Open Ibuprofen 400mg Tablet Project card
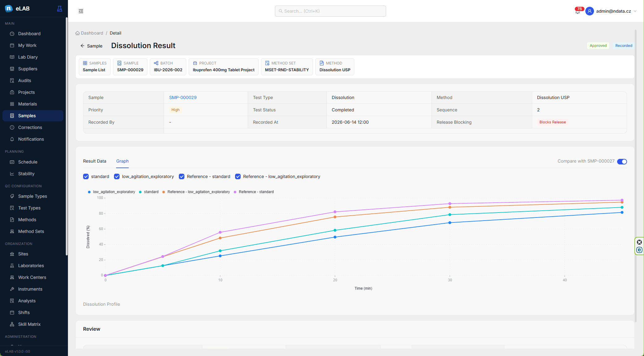644x356 pixels. pyautogui.click(x=224, y=67)
